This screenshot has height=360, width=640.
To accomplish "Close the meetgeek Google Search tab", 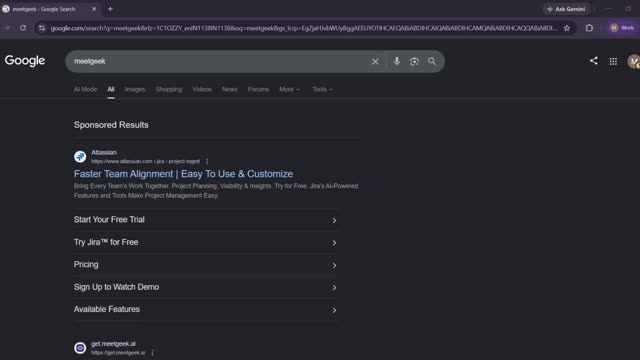I will tap(94, 9).
